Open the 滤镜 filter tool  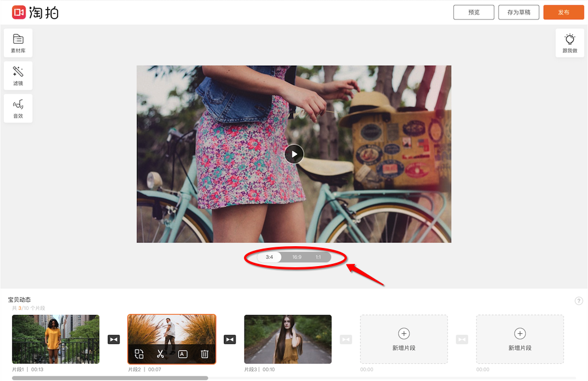click(x=18, y=76)
